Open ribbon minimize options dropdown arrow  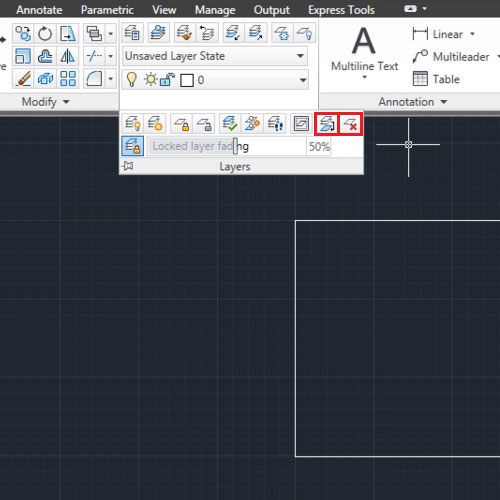click(x=424, y=9)
